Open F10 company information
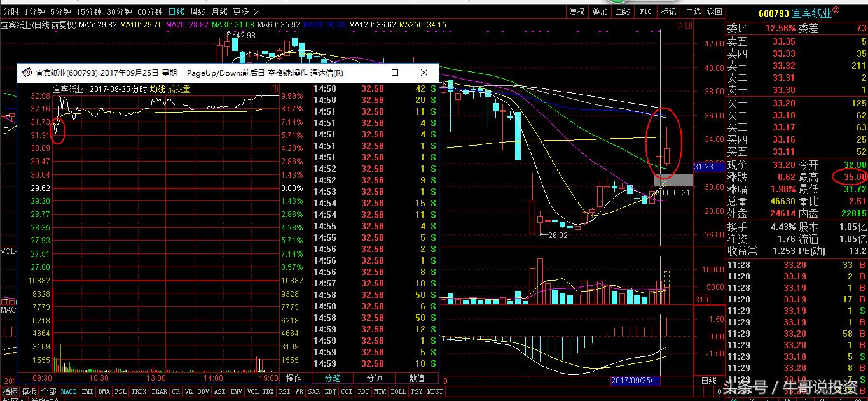 645,11
